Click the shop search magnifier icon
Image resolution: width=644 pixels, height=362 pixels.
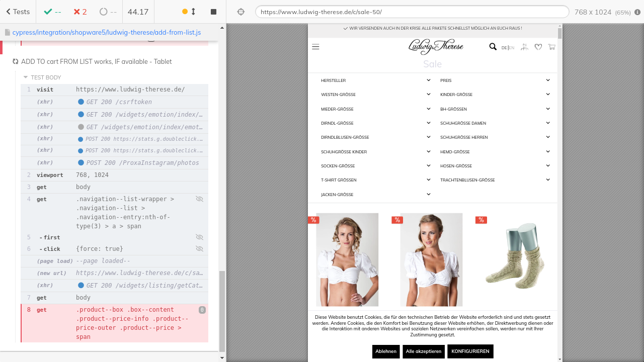tap(493, 47)
